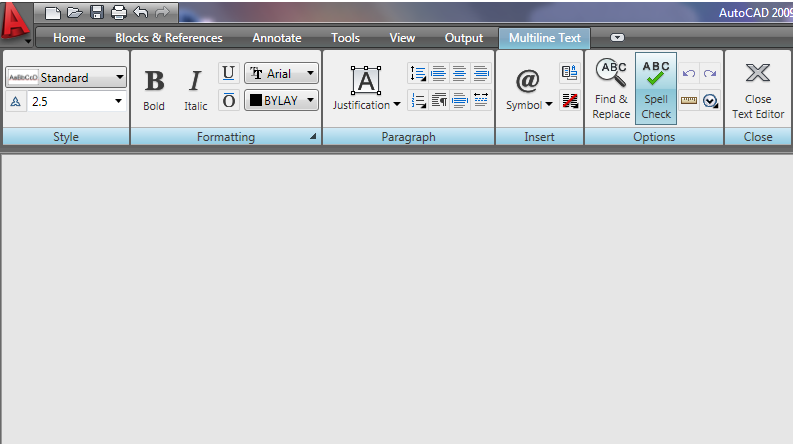The height and width of the screenshot is (444, 793).
Task: Toggle ribbon minimize button after tabs
Action: (x=617, y=37)
